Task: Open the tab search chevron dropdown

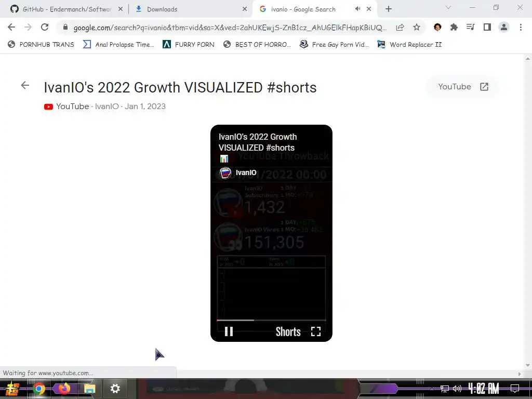Action: point(448,7)
